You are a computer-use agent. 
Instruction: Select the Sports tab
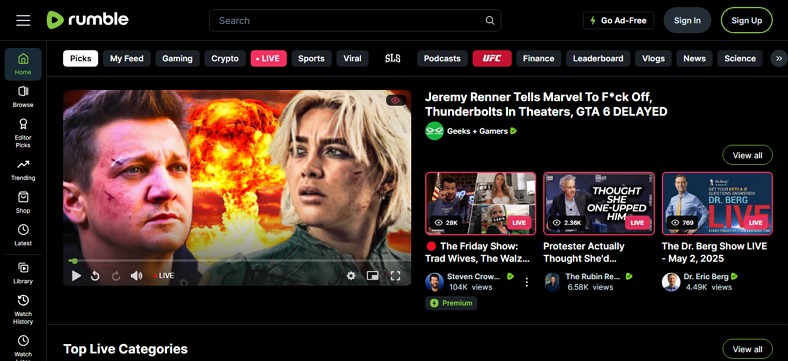311,58
